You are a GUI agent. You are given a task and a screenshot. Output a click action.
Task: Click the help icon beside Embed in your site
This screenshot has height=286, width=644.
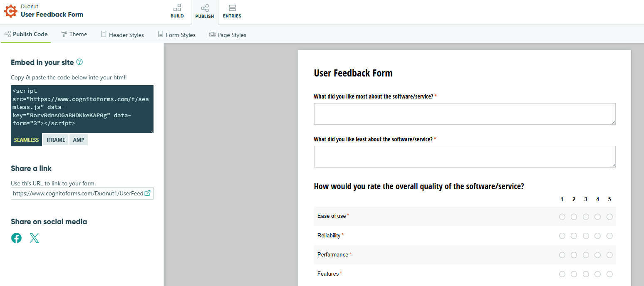coord(79,62)
